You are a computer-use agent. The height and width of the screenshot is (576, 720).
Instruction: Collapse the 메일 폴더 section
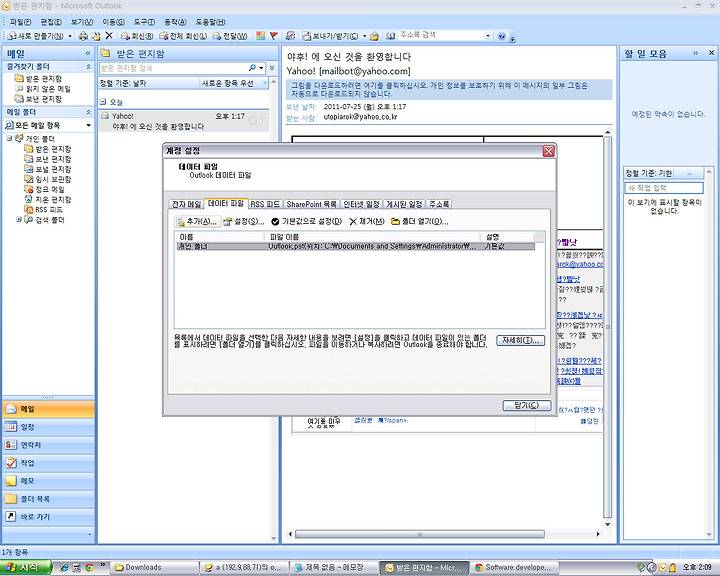(x=88, y=112)
